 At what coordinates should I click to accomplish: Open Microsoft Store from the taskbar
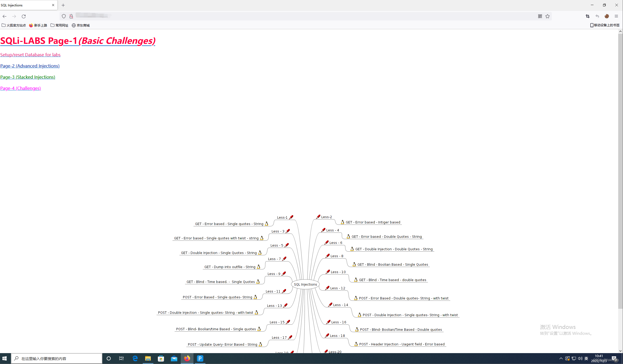click(161, 358)
